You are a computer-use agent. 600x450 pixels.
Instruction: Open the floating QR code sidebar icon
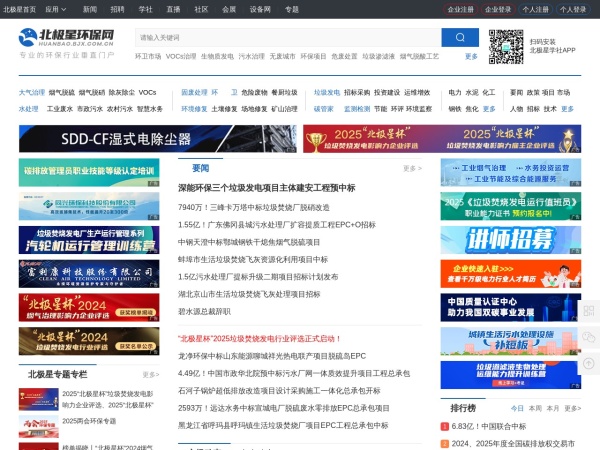coord(589,310)
